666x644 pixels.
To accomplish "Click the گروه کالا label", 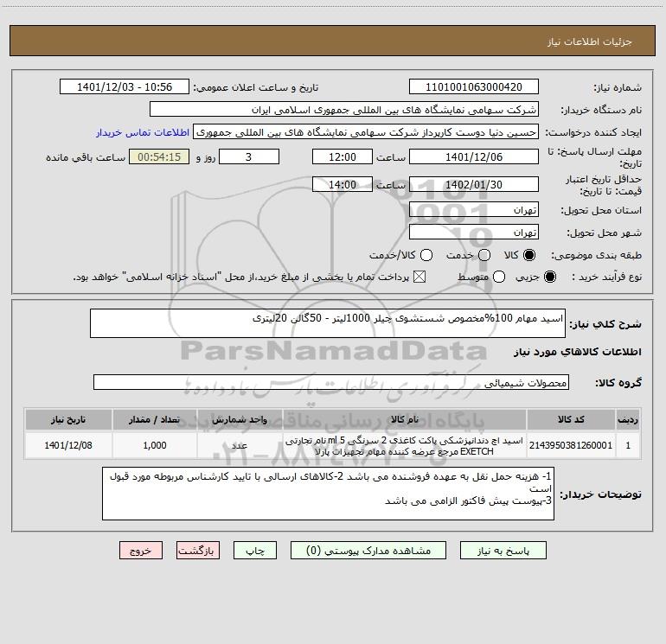I will coord(618,383).
